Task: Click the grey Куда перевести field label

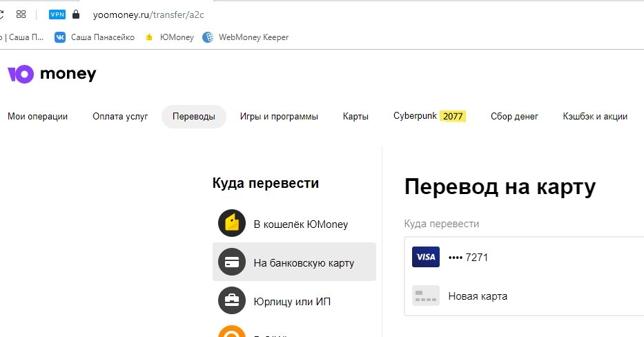Action: (x=442, y=224)
